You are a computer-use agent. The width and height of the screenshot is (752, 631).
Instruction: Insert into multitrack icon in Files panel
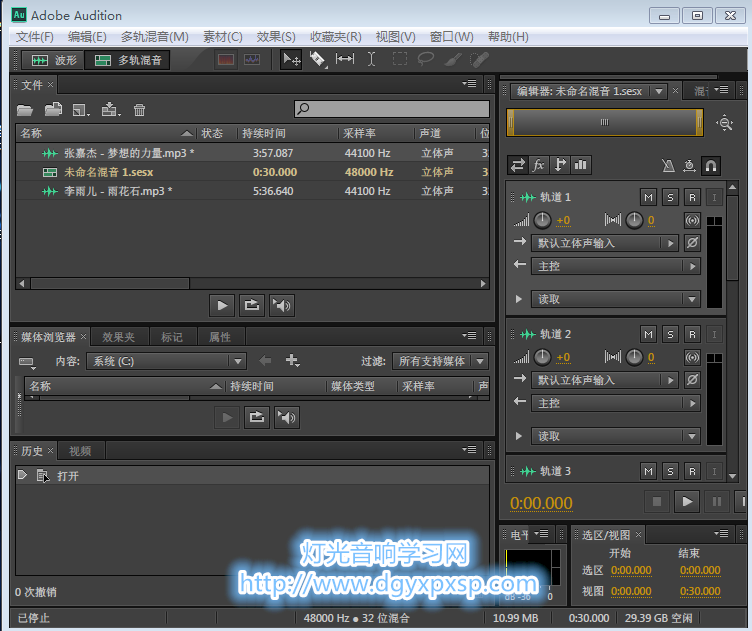coord(110,110)
